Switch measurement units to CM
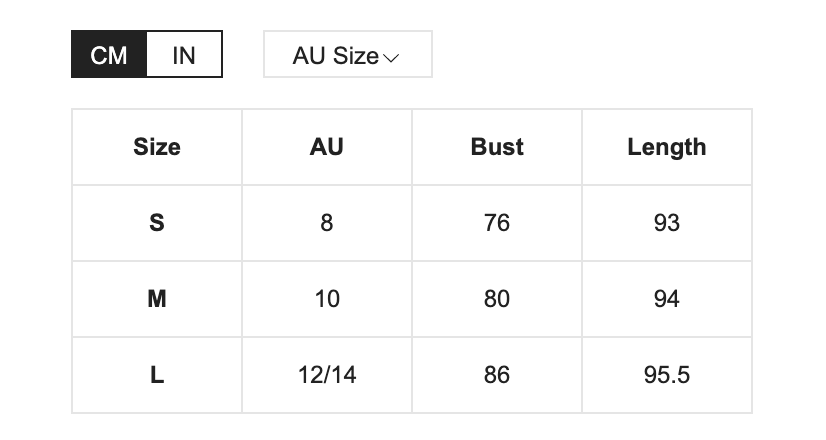826x440 pixels. 109,55
